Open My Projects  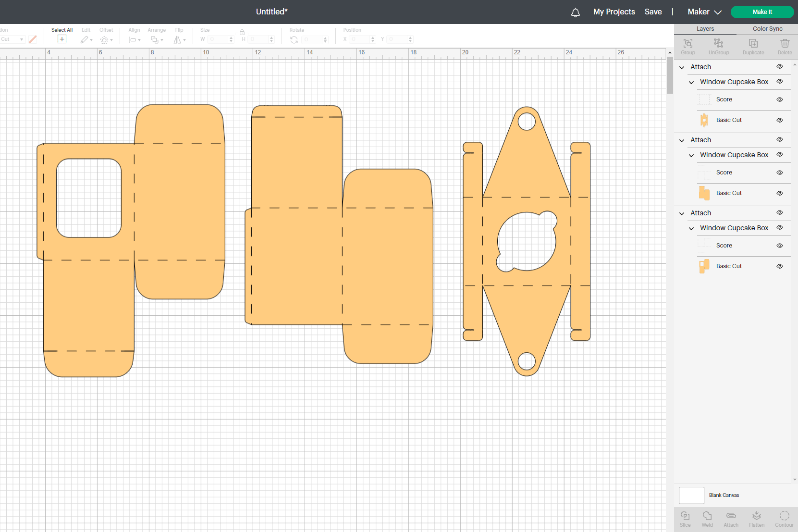click(614, 12)
